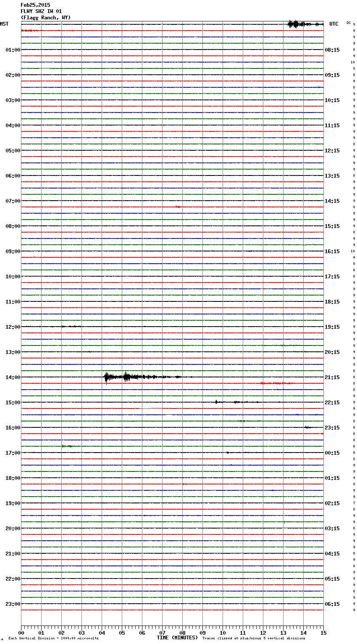Select the 14:00 MST row label

click(13, 377)
